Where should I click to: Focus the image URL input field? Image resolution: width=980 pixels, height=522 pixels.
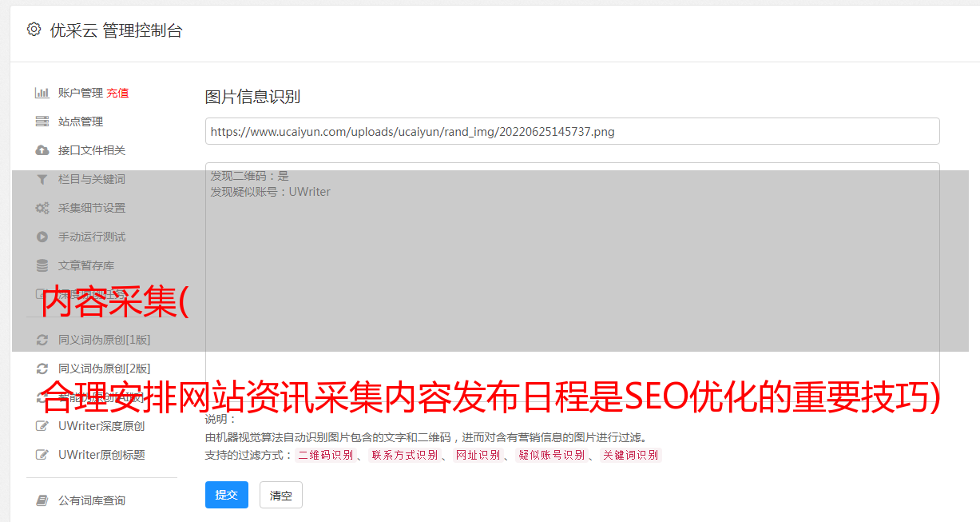[x=572, y=131]
